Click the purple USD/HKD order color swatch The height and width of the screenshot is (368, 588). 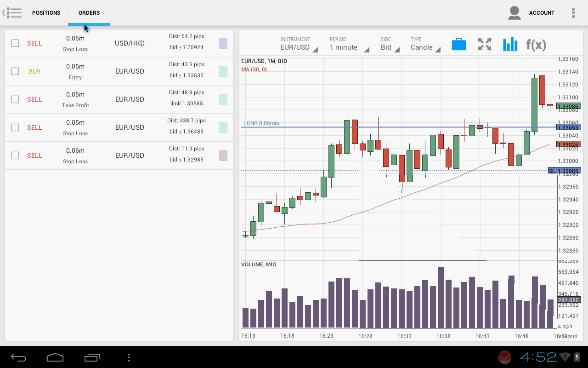click(223, 43)
